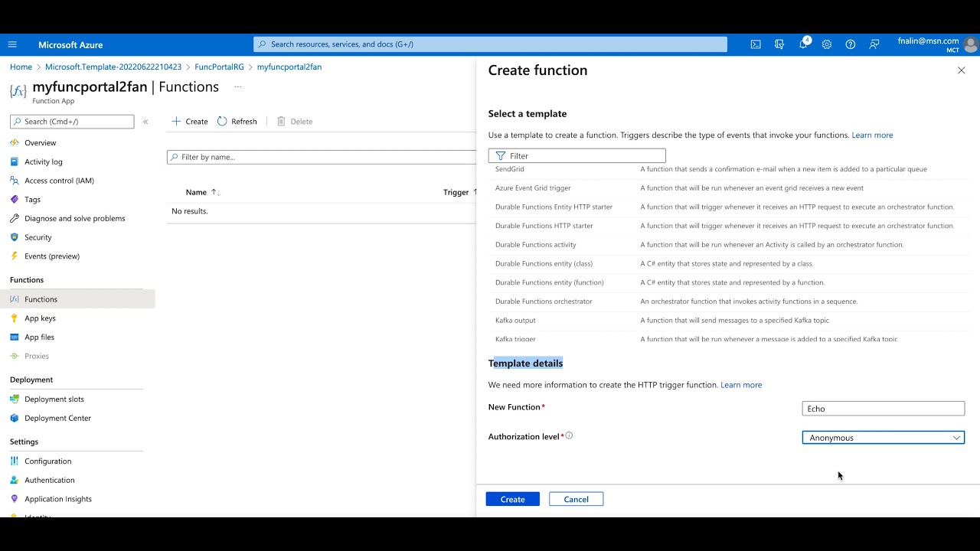Open portal settings gear

[x=827, y=44]
